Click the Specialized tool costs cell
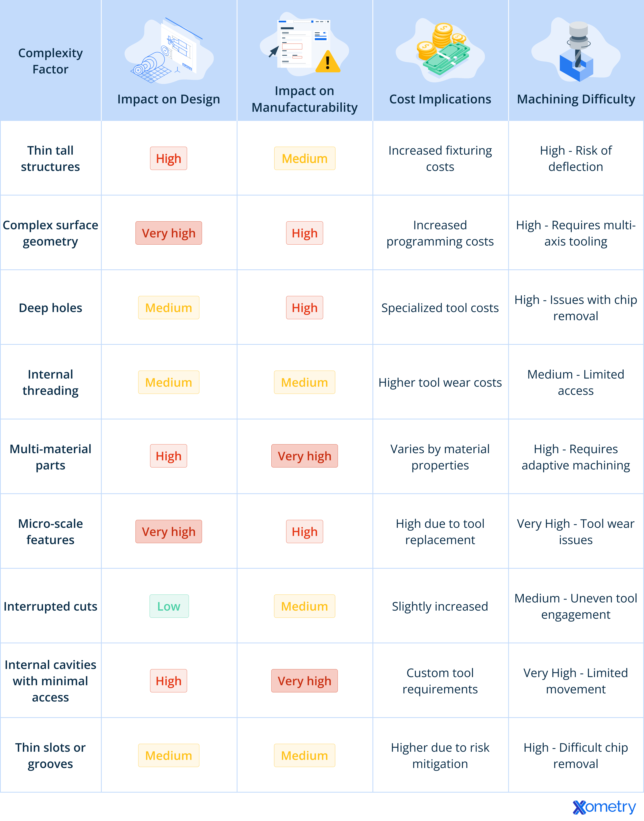The width and height of the screenshot is (644, 821). [x=440, y=308]
